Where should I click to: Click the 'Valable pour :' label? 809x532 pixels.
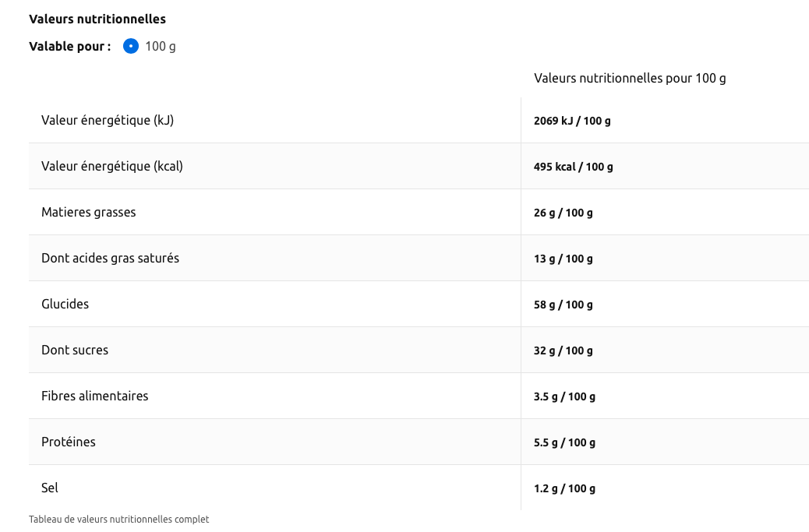[70, 46]
